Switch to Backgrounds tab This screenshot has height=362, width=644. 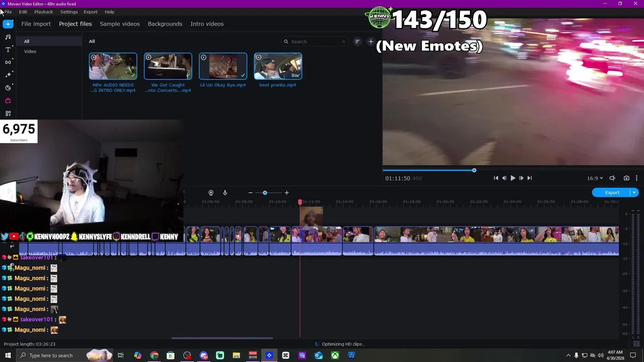tap(165, 24)
